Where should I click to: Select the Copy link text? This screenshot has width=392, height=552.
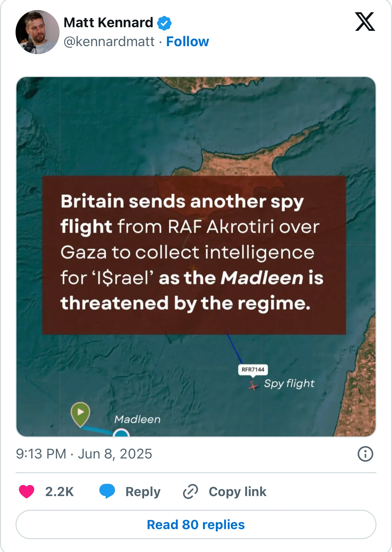(238, 492)
